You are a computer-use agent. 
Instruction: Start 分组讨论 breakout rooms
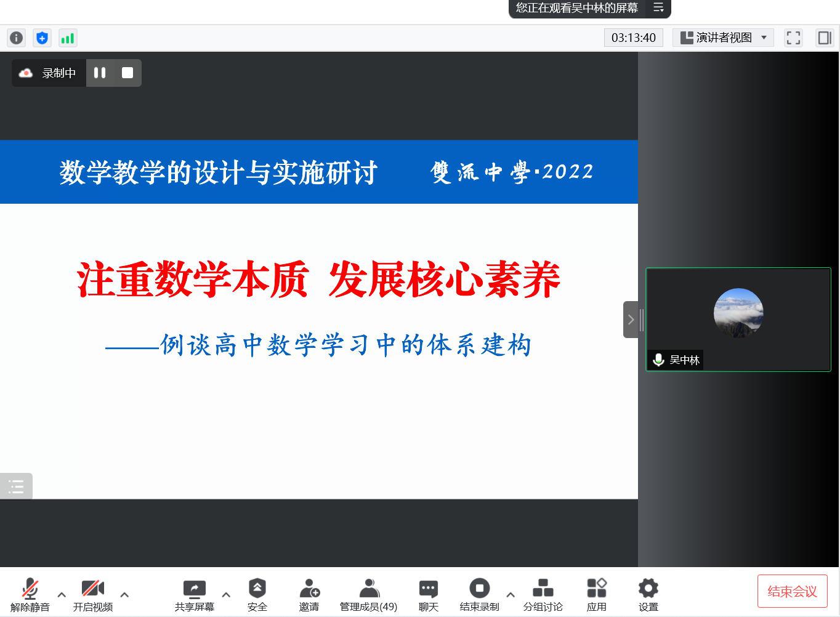tap(543, 593)
